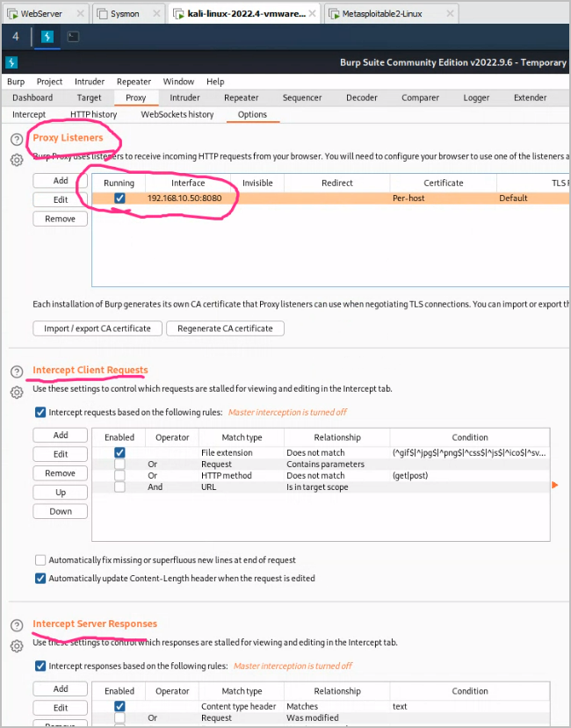Open the Burp menu

[x=16, y=82]
